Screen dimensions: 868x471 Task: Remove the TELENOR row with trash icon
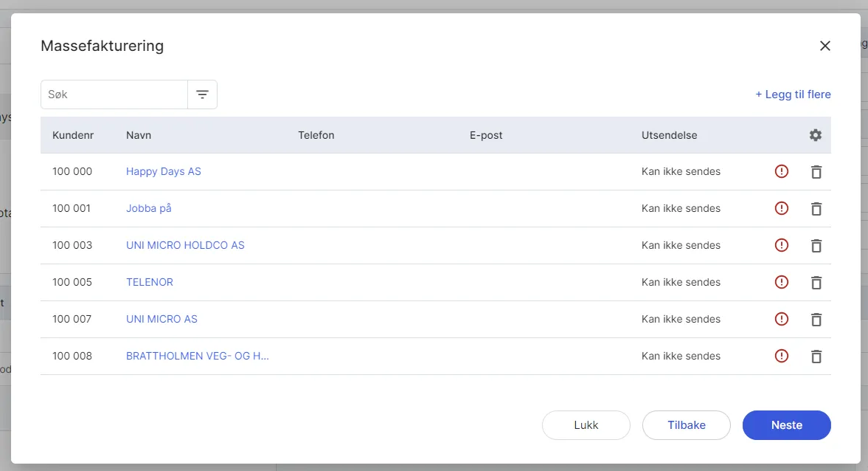click(x=816, y=283)
